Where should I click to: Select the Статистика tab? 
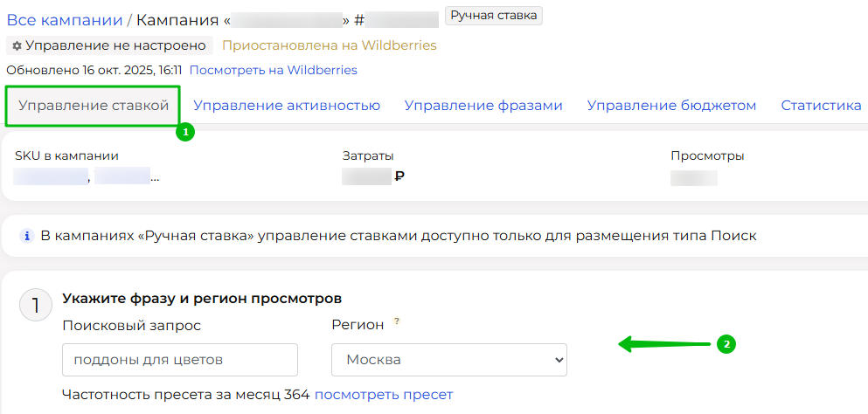(x=821, y=106)
